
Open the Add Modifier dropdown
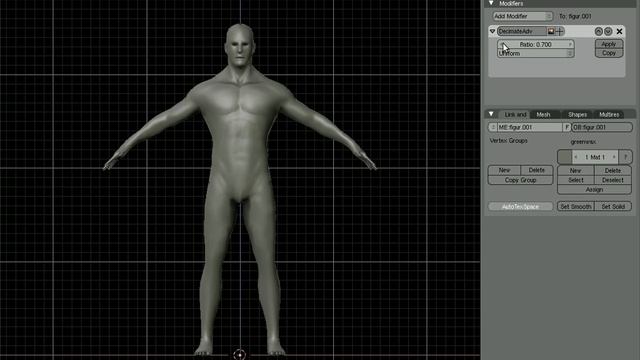click(522, 16)
